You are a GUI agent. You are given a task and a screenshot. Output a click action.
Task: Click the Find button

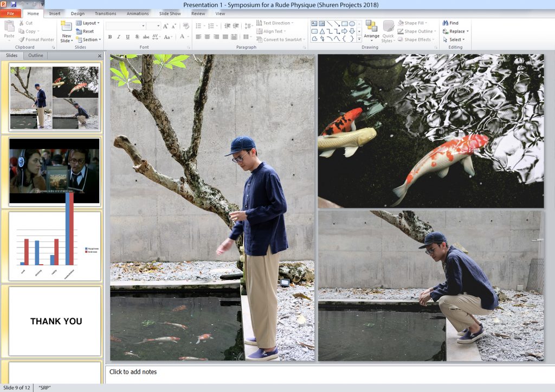click(450, 23)
